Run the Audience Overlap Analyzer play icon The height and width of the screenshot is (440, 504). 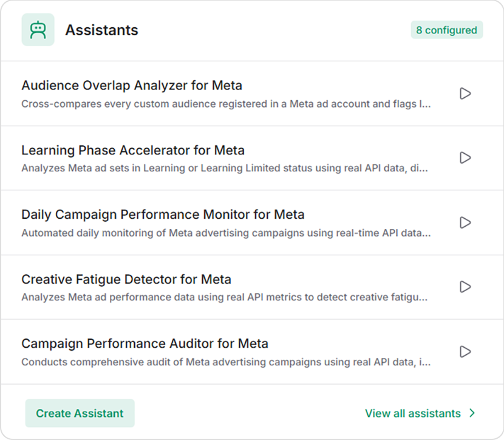point(465,94)
